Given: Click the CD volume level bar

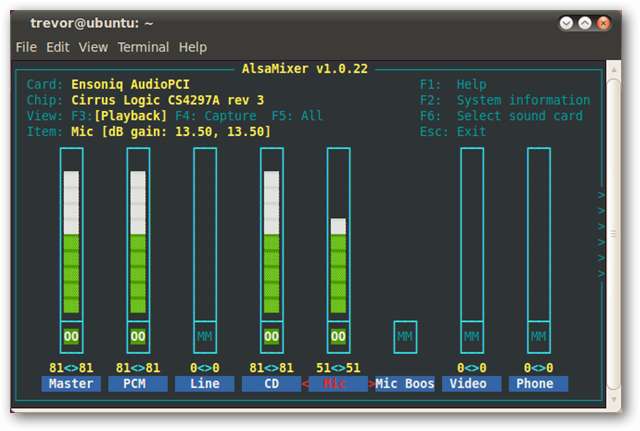Looking at the screenshot, I should pyautogui.click(x=271, y=240).
